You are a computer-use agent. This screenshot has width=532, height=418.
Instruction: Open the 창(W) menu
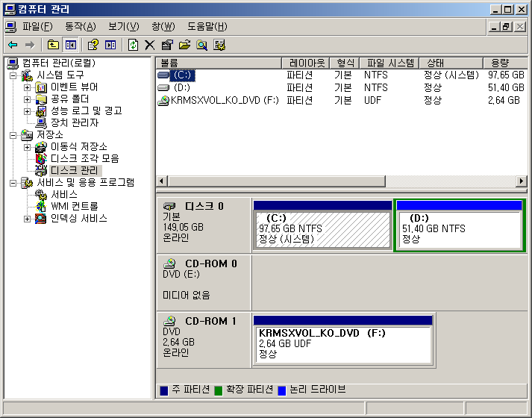(163, 26)
